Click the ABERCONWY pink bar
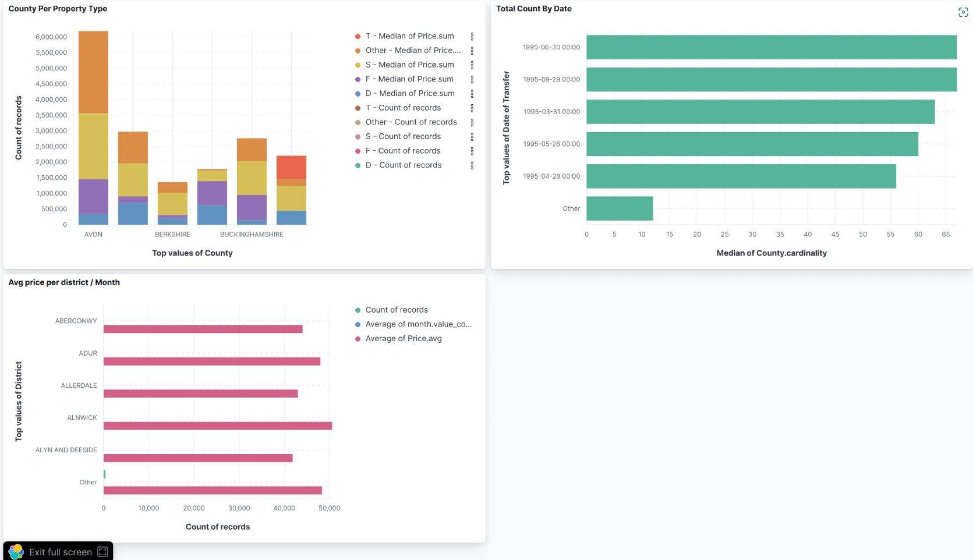This screenshot has width=973, height=560. pos(203,329)
